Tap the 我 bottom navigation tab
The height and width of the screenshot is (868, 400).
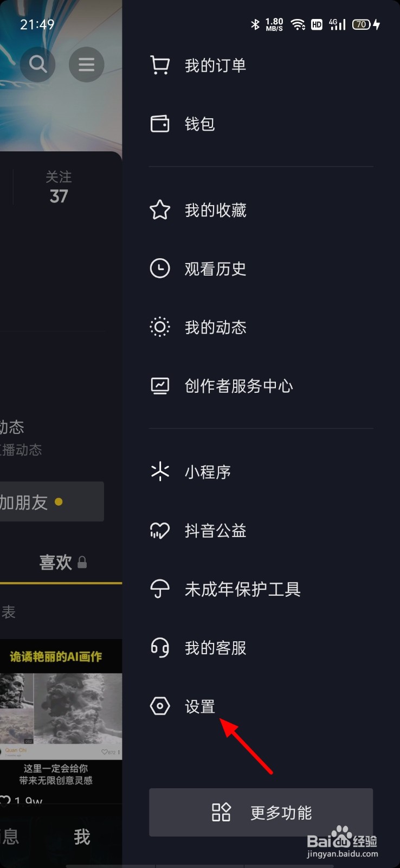tap(82, 837)
